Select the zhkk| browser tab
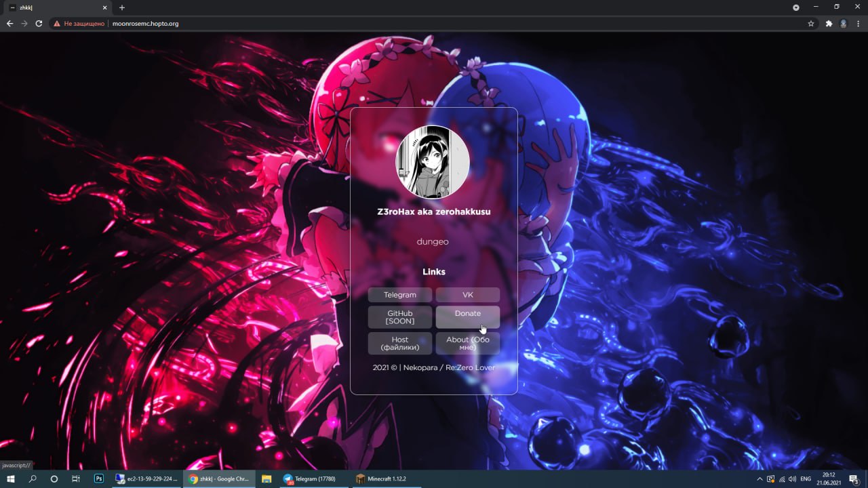This screenshot has height=488, width=868. 56,7
